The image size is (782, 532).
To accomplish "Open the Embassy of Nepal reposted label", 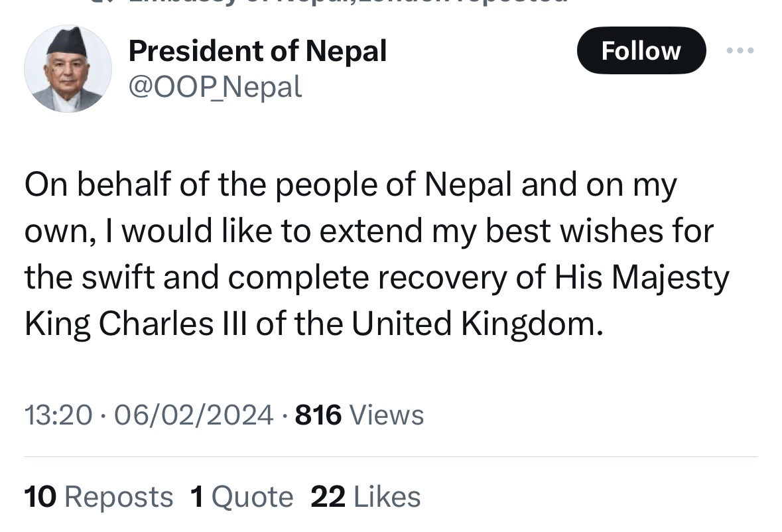I will pos(348,1).
